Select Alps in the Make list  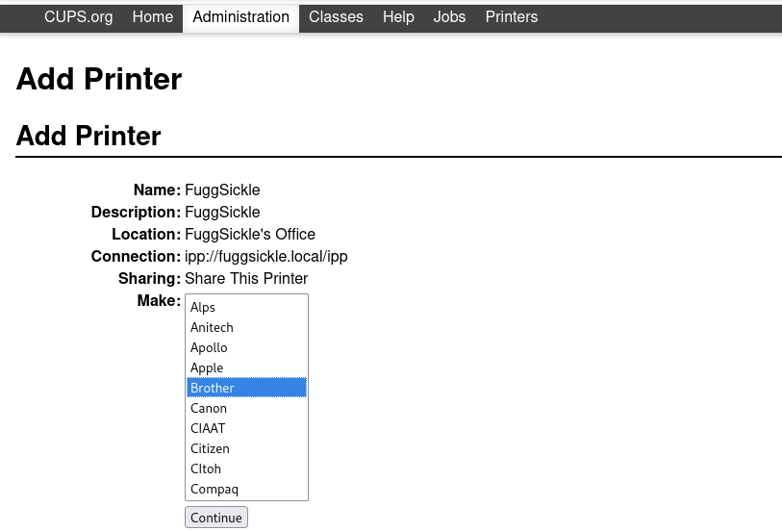[x=203, y=307]
